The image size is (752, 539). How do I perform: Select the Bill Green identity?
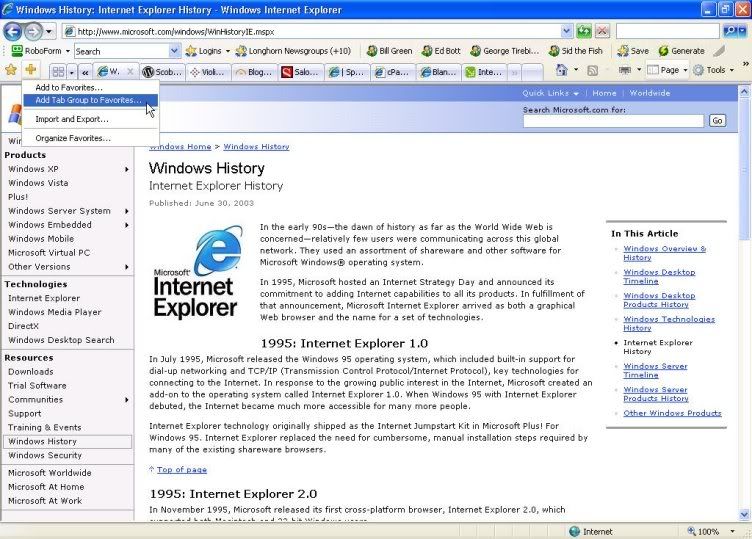[x=389, y=51]
